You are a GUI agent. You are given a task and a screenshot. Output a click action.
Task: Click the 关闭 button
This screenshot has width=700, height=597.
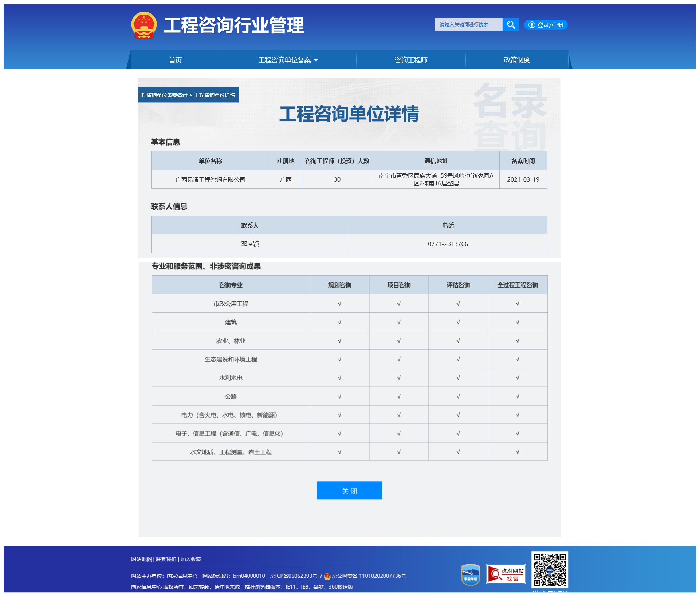(349, 490)
